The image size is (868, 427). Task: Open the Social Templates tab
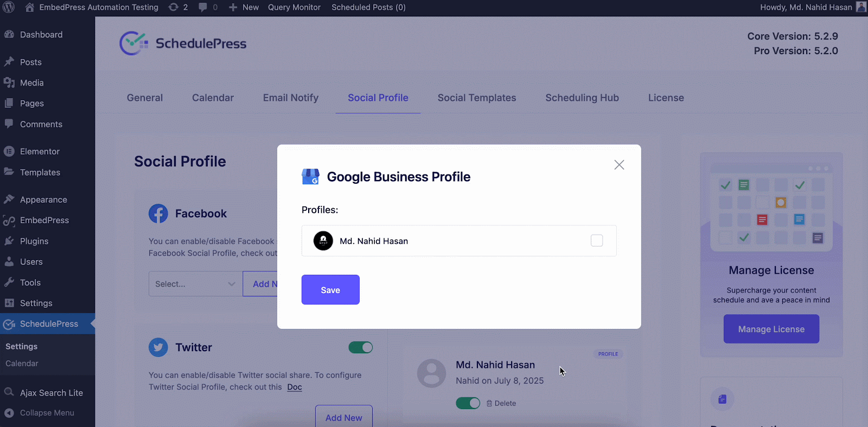[477, 98]
